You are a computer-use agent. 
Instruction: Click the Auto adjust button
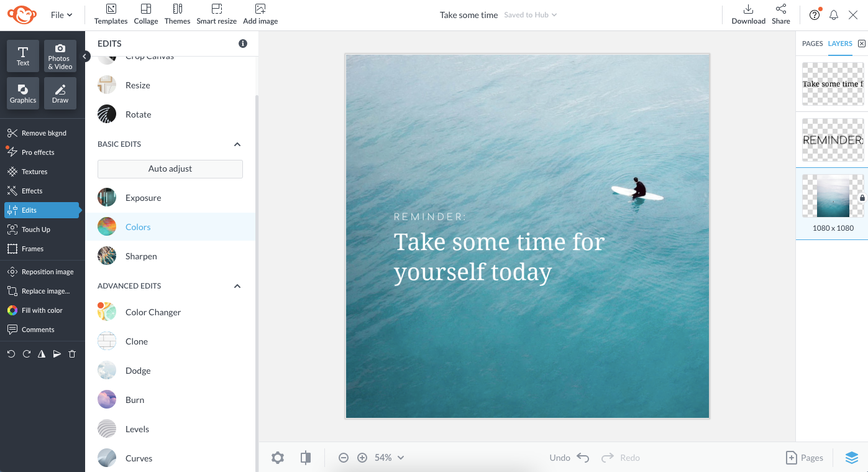click(x=170, y=169)
